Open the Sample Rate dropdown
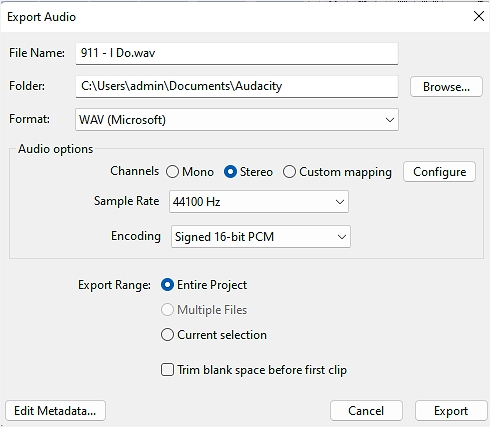Screen dimensions: 490x427 click(x=259, y=202)
